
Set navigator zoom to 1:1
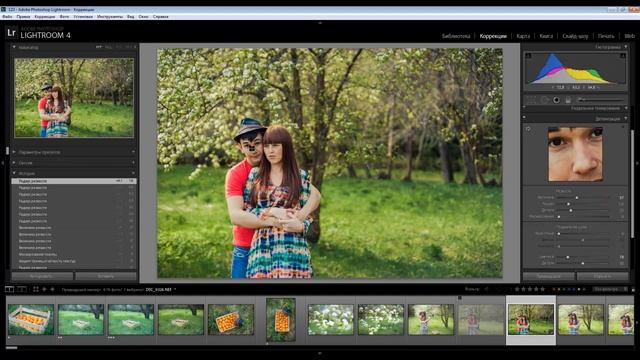[x=119, y=47]
